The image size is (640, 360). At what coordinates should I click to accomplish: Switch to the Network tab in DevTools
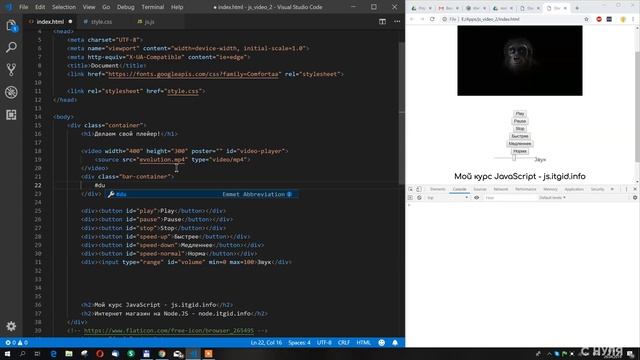(x=501, y=189)
